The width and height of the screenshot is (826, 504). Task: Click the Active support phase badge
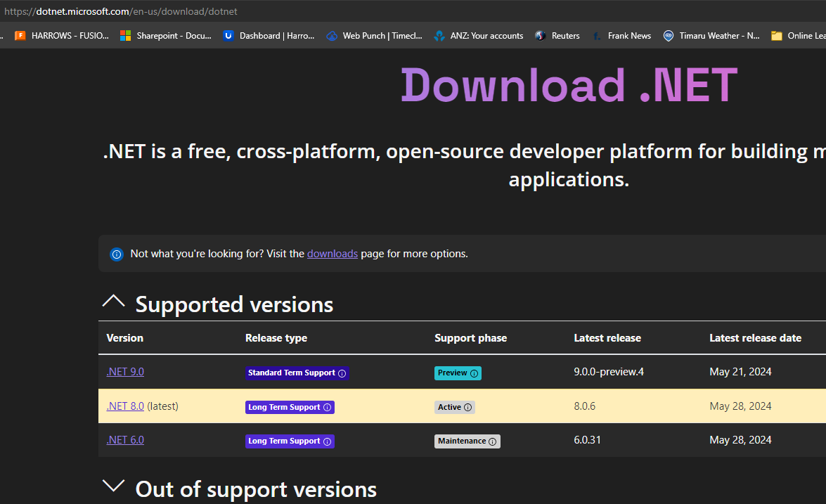point(455,407)
